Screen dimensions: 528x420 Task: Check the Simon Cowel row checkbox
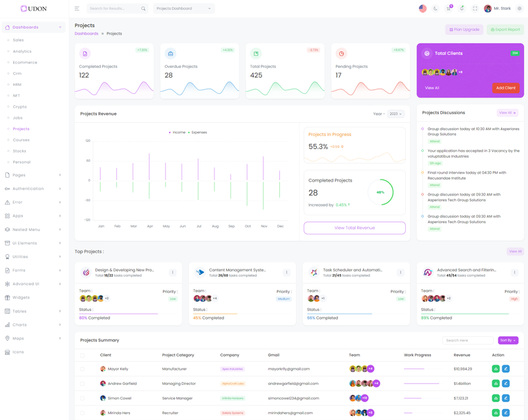[82, 398]
